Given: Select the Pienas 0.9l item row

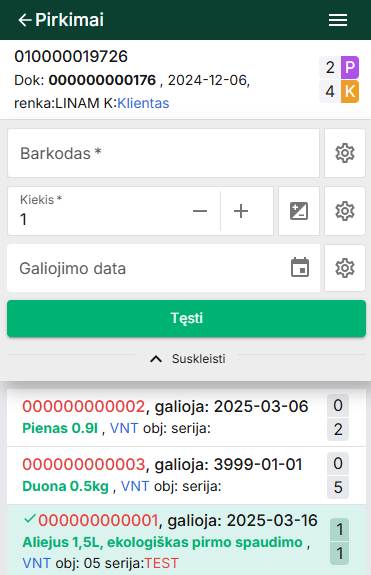Looking at the screenshot, I should [186, 417].
